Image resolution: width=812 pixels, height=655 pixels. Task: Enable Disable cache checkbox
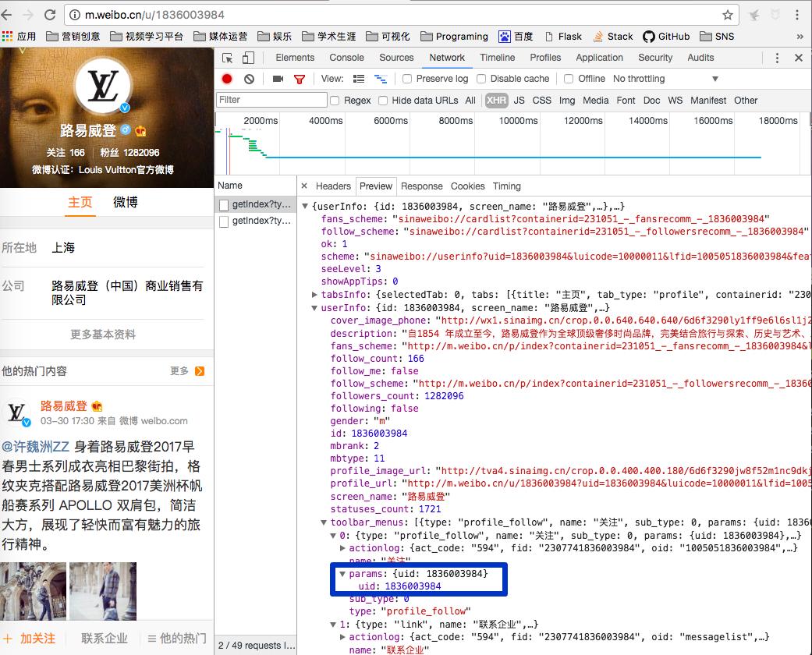click(x=481, y=79)
